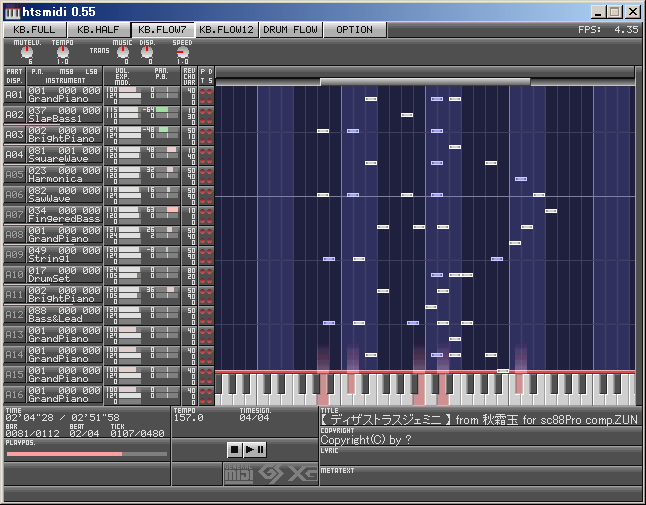Screen dimensions: 646x505
Task: Open the OPTION tab
Action: pos(355,30)
